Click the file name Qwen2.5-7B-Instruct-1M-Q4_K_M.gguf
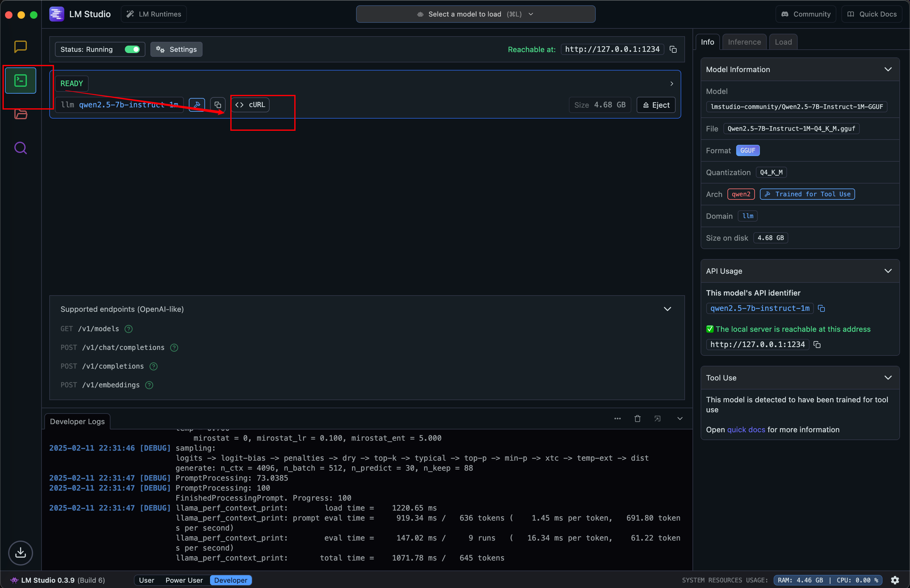 pos(791,129)
